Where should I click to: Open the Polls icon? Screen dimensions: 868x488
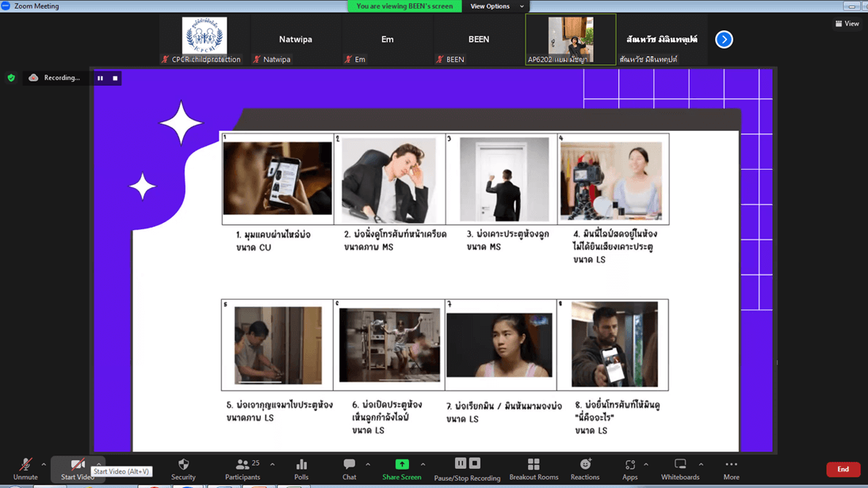[301, 468]
